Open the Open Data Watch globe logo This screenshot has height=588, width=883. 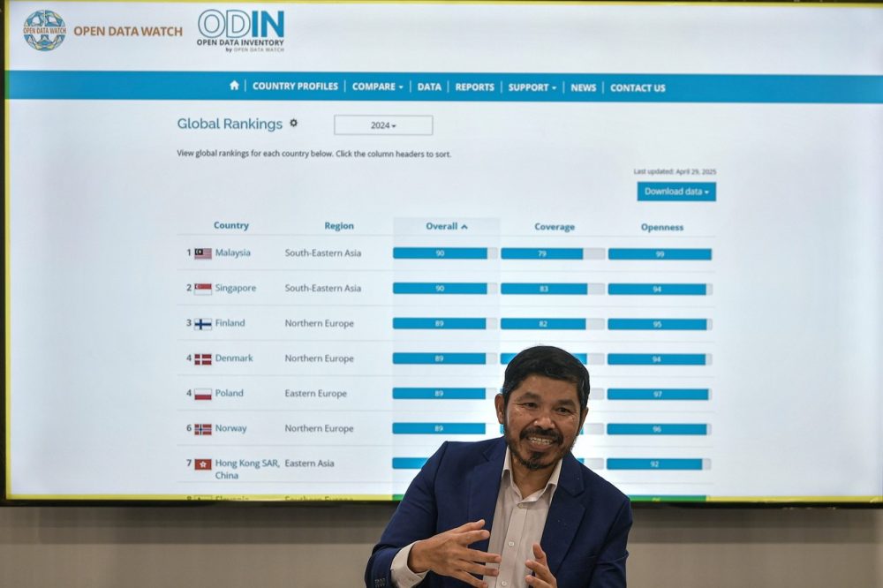[44, 30]
